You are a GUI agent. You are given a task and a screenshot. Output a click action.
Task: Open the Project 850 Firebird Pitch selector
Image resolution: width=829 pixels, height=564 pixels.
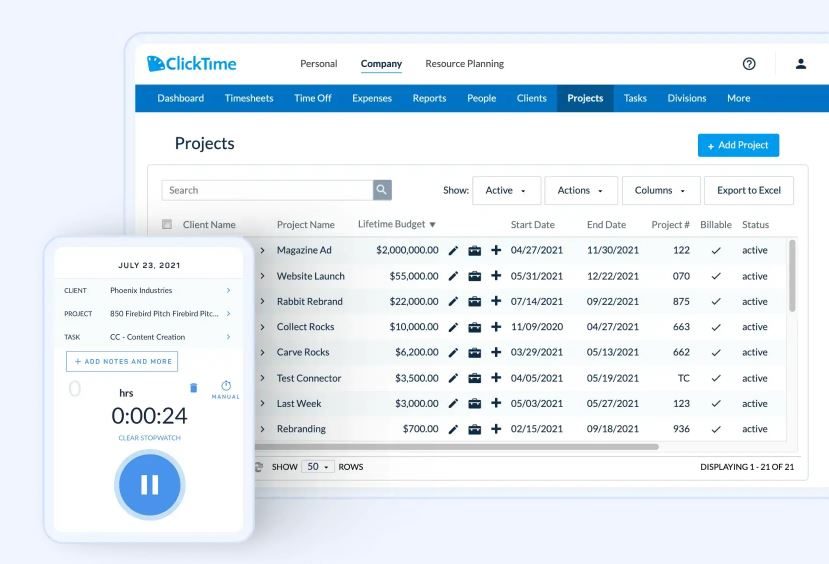point(149,313)
